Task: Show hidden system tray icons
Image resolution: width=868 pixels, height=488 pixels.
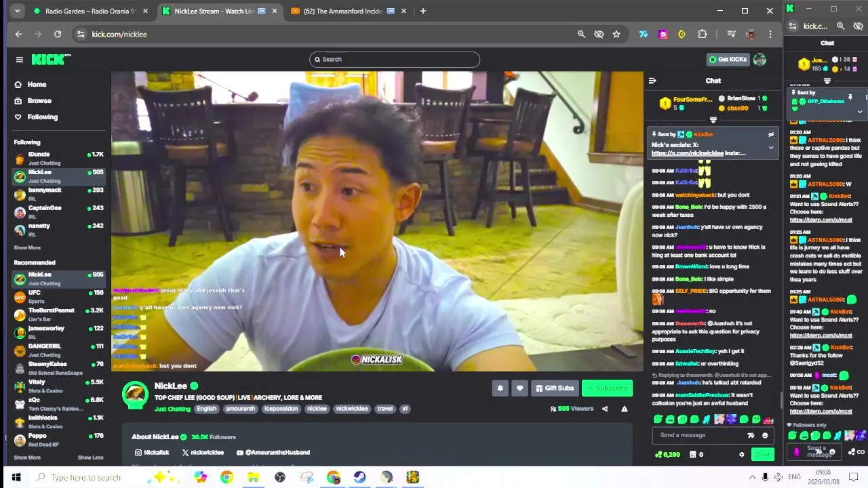Action: click(752, 478)
